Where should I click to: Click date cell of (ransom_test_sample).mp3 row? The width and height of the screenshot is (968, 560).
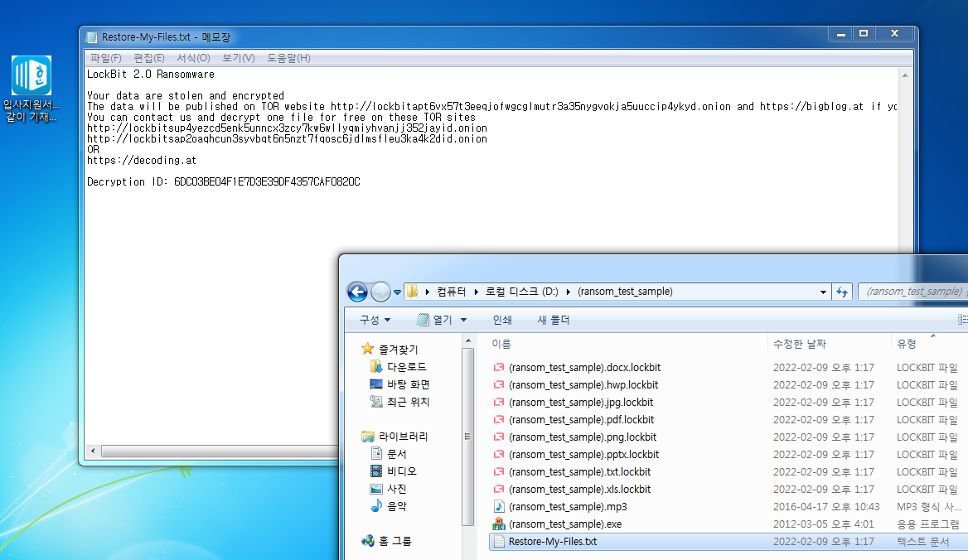pyautogui.click(x=826, y=506)
